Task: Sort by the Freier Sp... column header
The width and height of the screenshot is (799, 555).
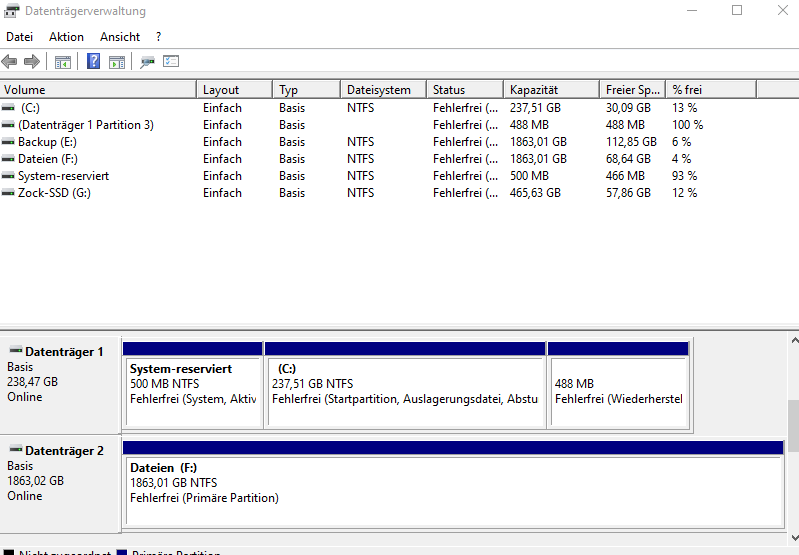Action: pos(633,90)
